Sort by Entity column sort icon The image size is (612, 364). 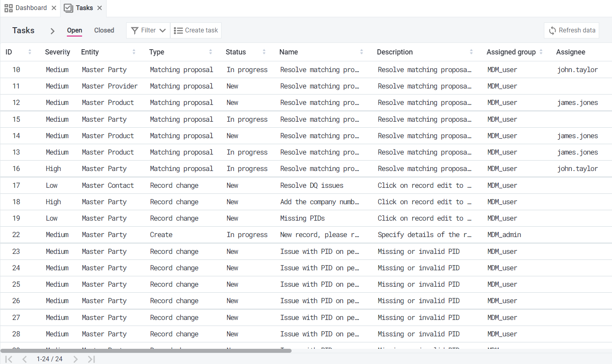(x=134, y=52)
